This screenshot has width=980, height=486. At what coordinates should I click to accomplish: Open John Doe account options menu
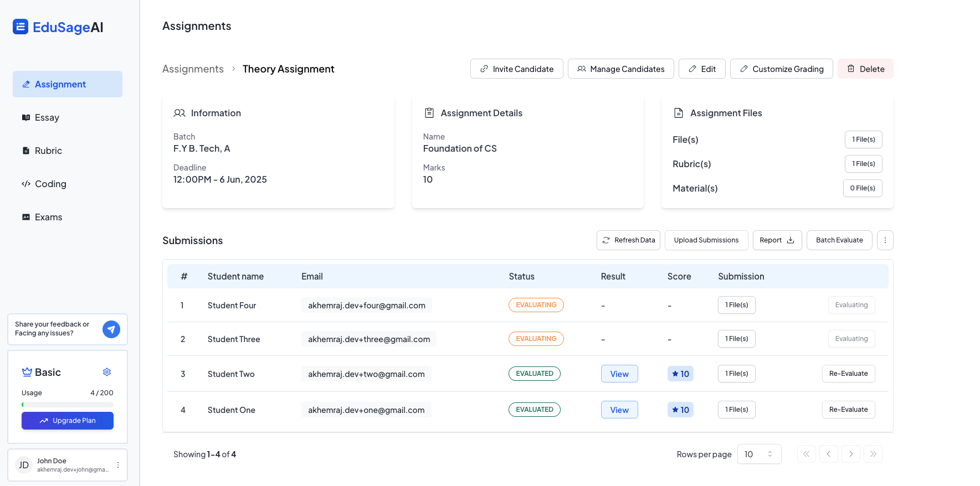pos(118,465)
